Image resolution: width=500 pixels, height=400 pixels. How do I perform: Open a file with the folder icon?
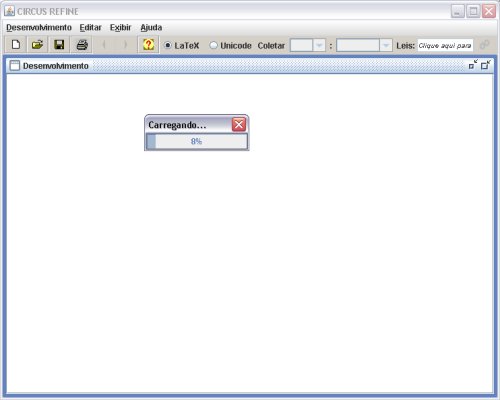(37, 45)
